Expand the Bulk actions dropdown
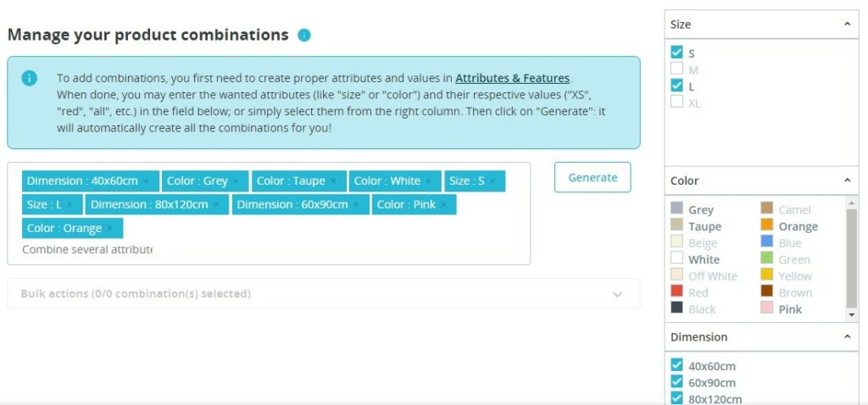 (617, 294)
